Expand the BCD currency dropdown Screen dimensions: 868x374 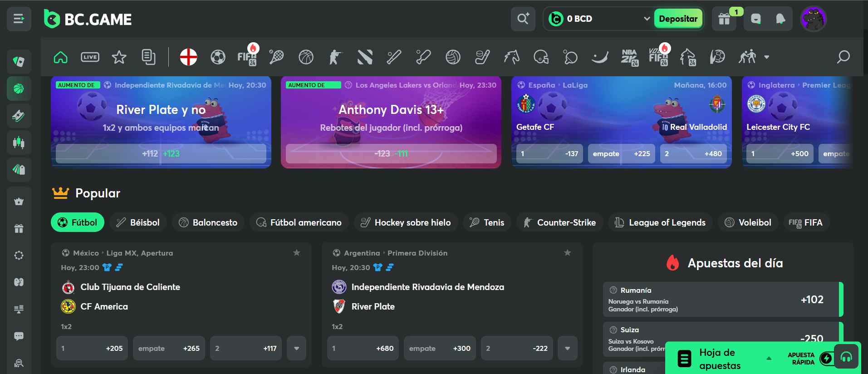pyautogui.click(x=647, y=19)
